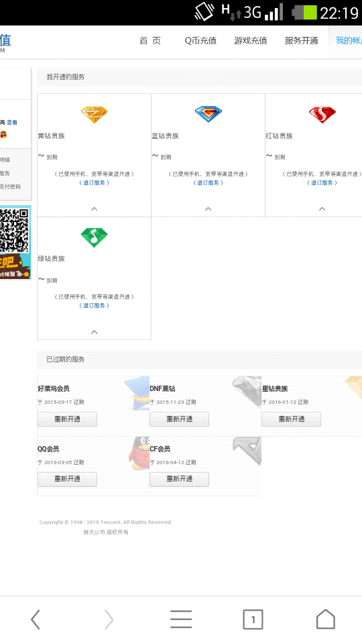Click the 于 2015-11-29 过期 date text
Viewport: 362px width, 644px height.
pyautogui.click(x=173, y=402)
